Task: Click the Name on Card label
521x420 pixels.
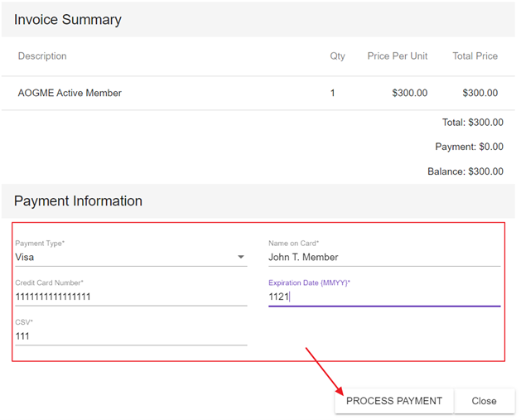Action: 294,244
